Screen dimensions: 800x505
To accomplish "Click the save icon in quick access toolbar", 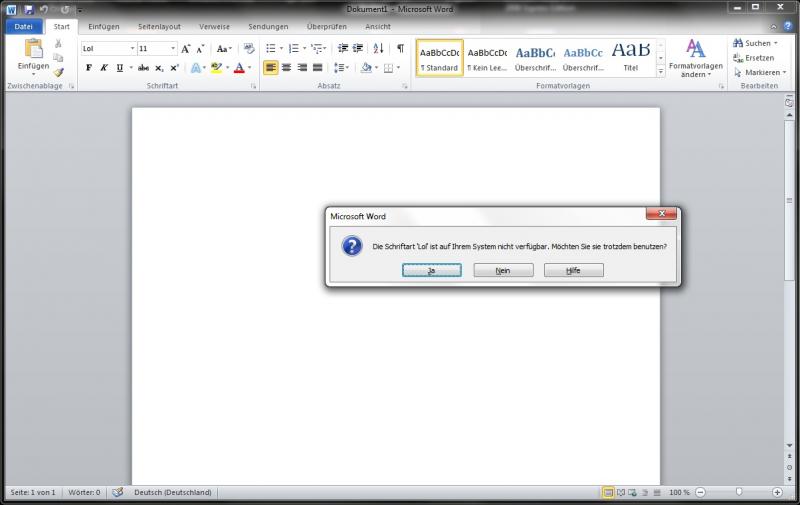I will (x=29, y=9).
